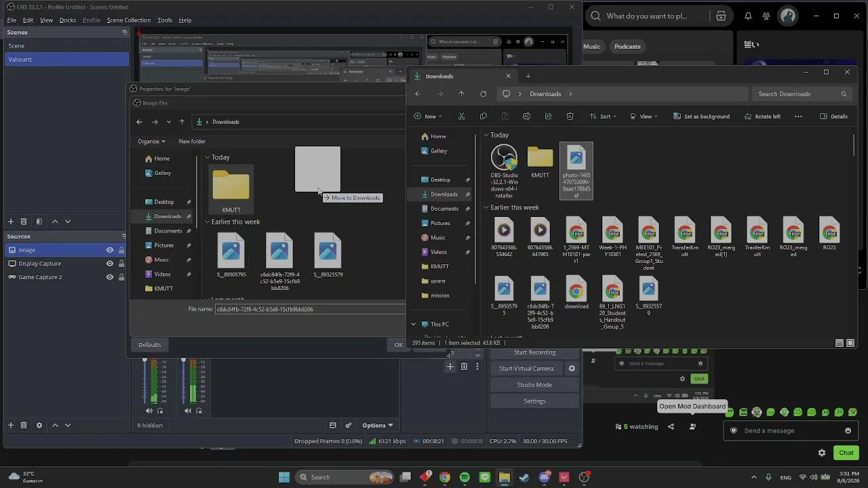Viewport: 868px width, 488px height.
Task: Click the Cut icon in File Explorer
Action: pyautogui.click(x=462, y=117)
